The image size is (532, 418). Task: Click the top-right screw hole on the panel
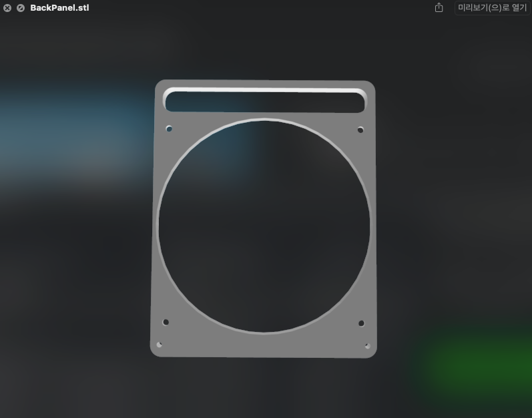[360, 130]
